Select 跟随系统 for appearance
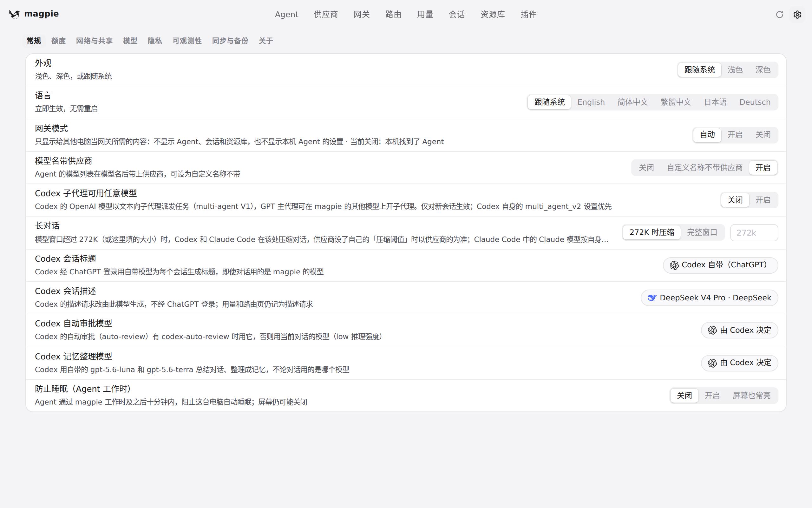 (x=699, y=70)
